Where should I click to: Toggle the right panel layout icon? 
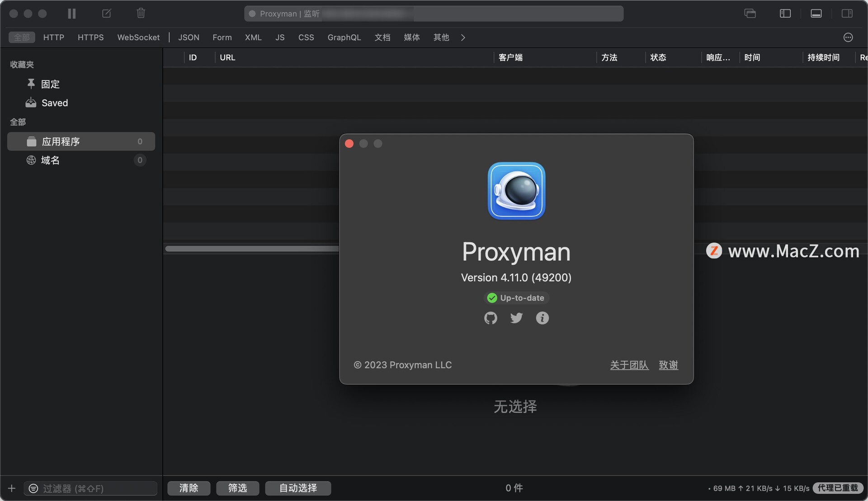tap(847, 14)
